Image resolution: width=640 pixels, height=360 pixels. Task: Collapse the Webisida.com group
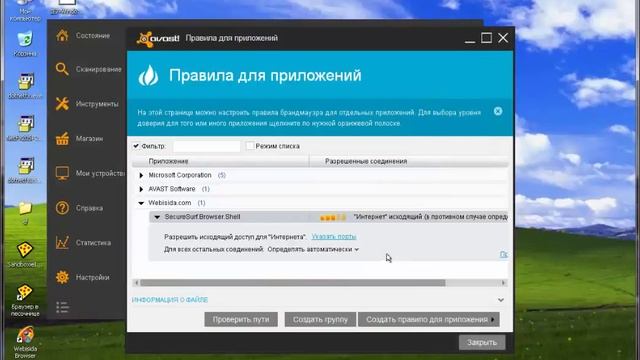(141, 203)
